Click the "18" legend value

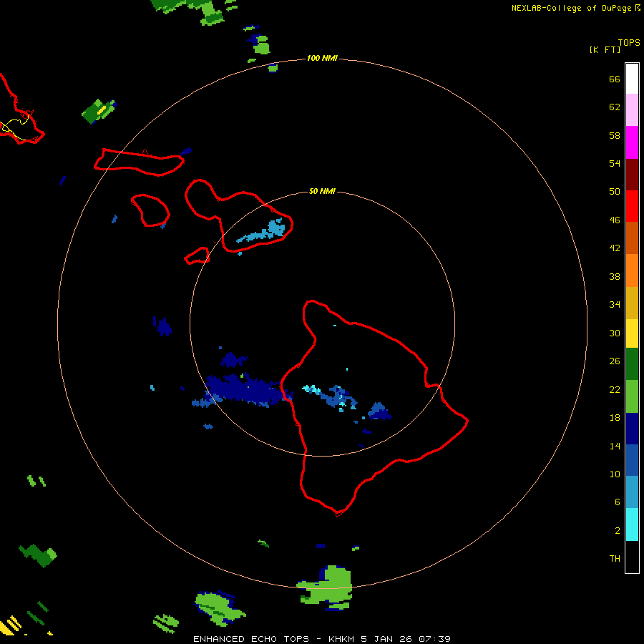(615, 418)
